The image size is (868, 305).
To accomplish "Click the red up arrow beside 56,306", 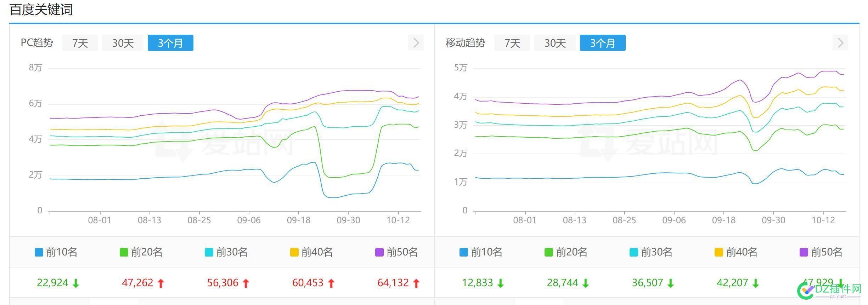I will [x=246, y=283].
